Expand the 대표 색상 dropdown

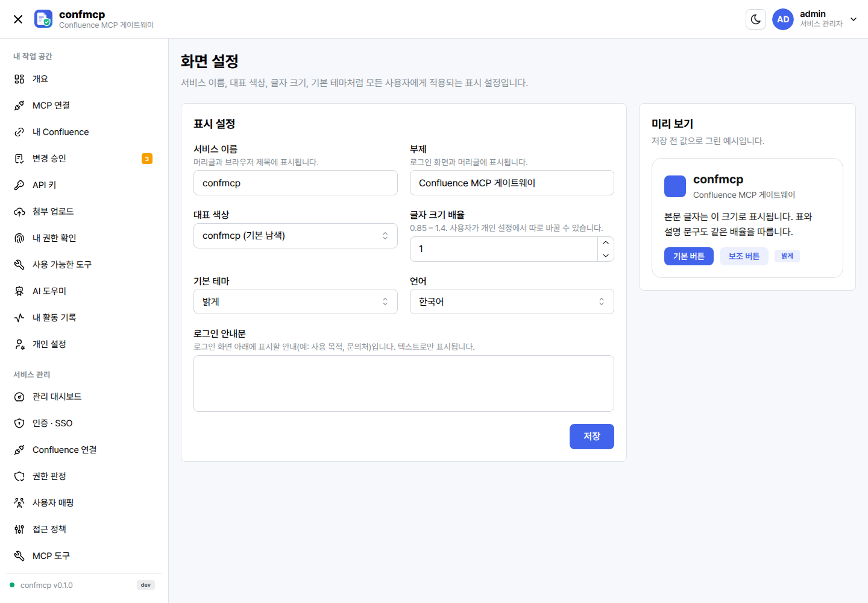[295, 236]
